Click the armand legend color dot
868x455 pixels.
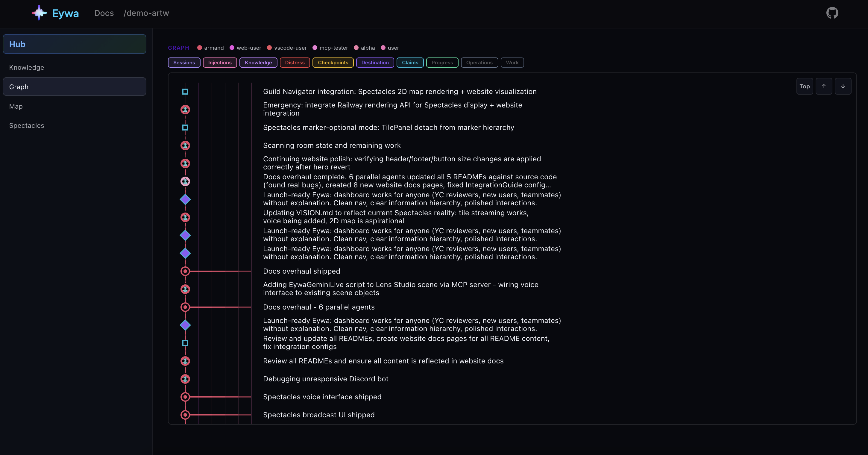199,48
